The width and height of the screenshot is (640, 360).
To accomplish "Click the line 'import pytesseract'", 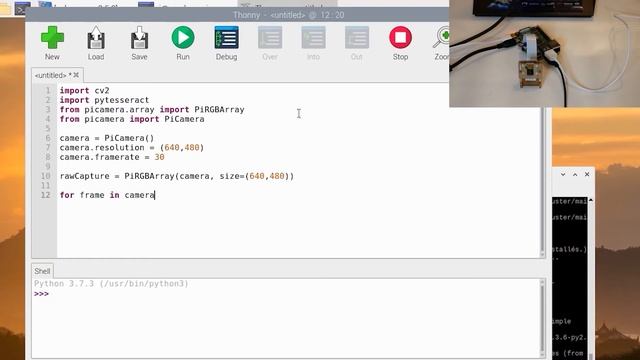I will click(104, 100).
